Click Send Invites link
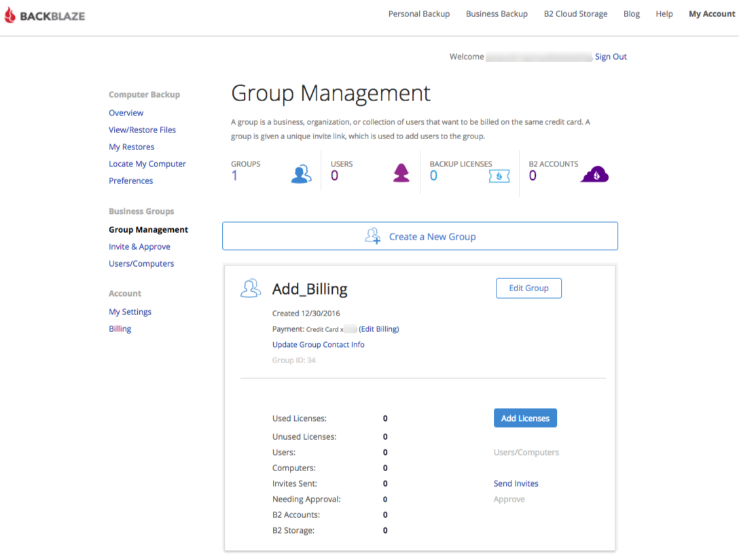The height and width of the screenshot is (560, 739). tap(516, 484)
